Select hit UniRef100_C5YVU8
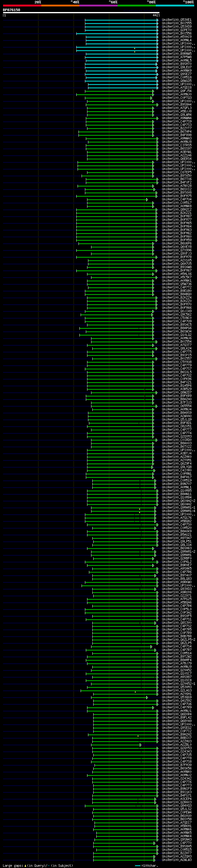The image size is (197, 868). pyautogui.click(x=176, y=362)
